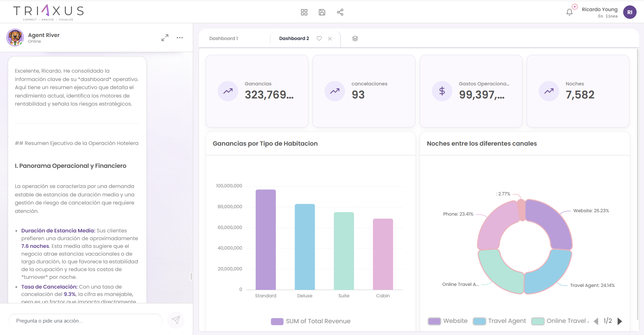Send message with paper plane icon
The image size is (644, 335).
176,320
